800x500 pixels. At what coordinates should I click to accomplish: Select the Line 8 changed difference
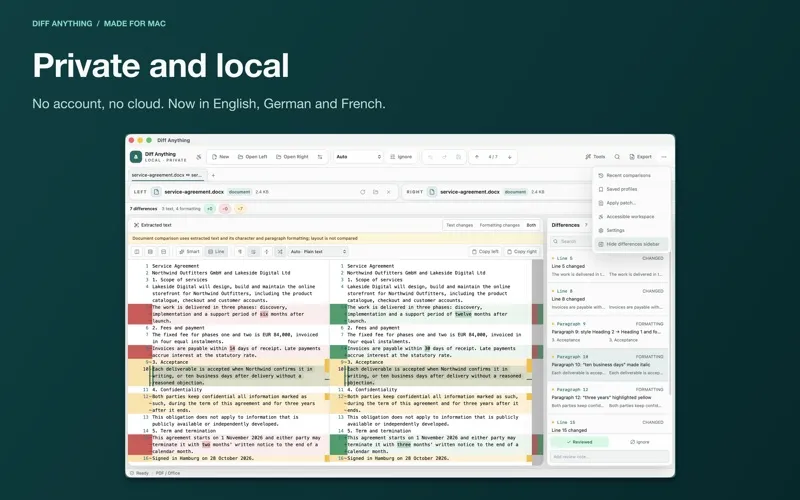[607, 299]
